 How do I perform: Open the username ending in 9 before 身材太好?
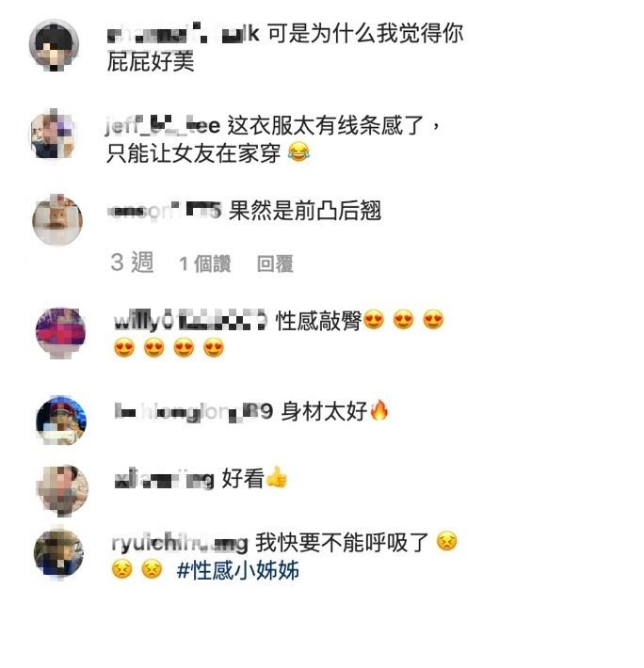click(x=194, y=411)
